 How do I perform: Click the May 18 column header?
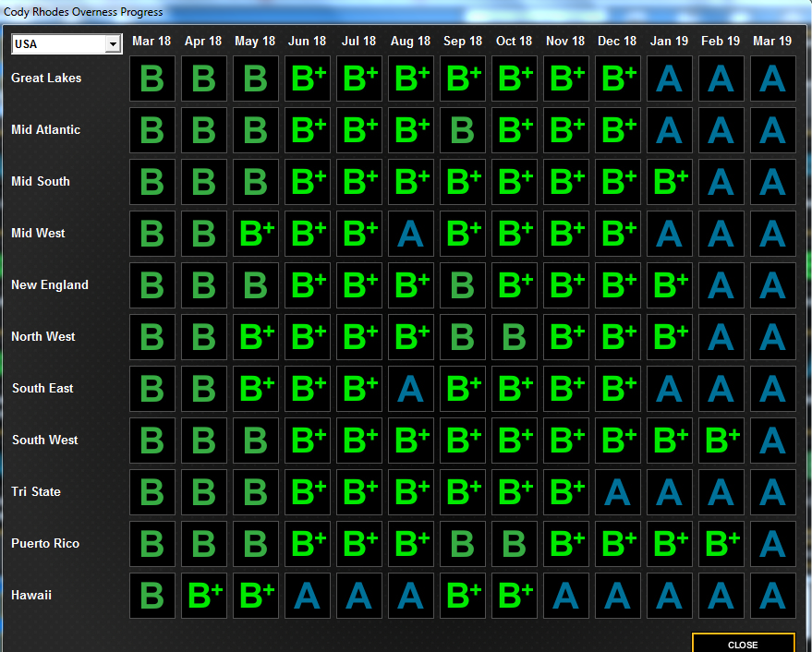tap(255, 42)
